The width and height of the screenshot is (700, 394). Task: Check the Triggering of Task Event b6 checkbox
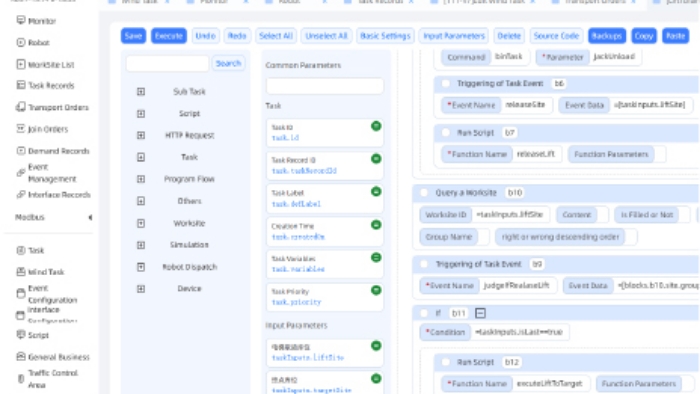click(446, 83)
